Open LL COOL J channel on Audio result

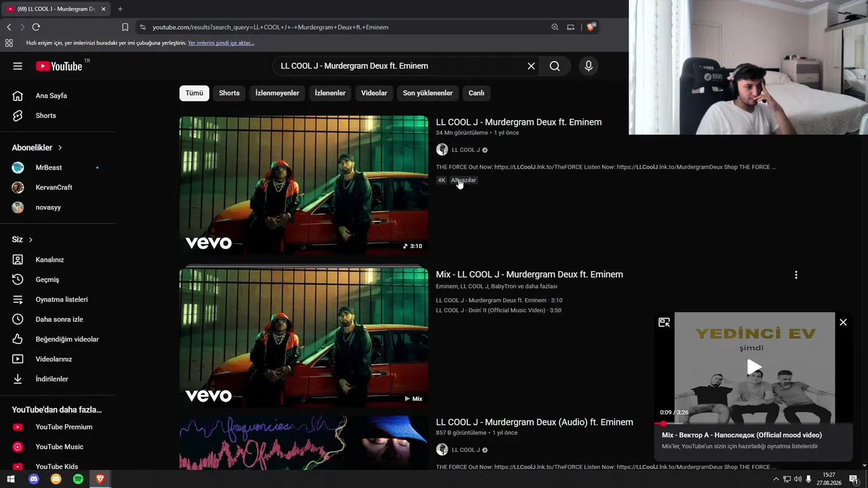[465, 450]
